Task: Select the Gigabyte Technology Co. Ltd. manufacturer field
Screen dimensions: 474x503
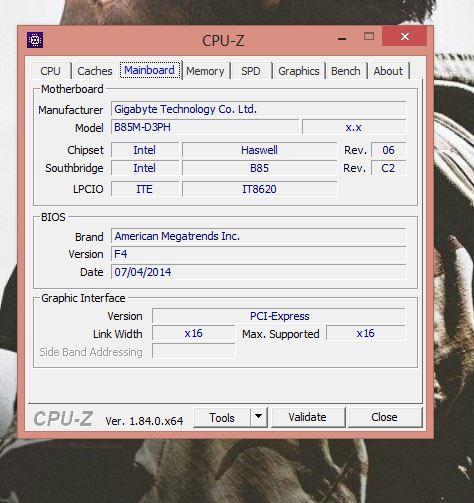Action: coord(258,109)
